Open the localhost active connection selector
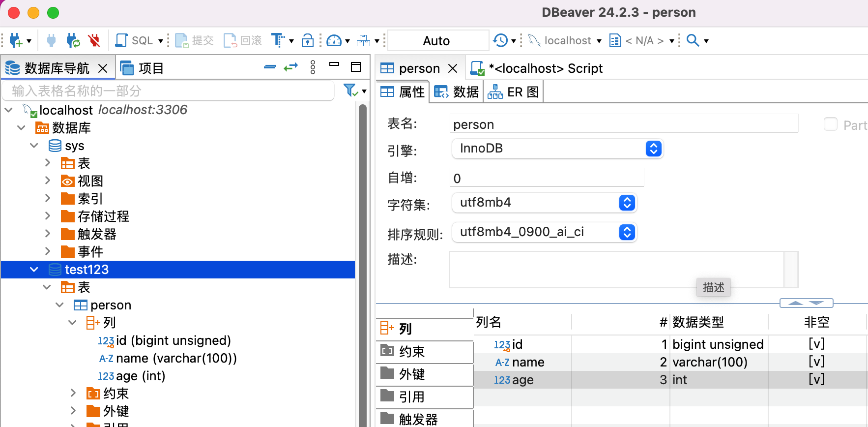Screen dimensions: 868x427 [565, 40]
